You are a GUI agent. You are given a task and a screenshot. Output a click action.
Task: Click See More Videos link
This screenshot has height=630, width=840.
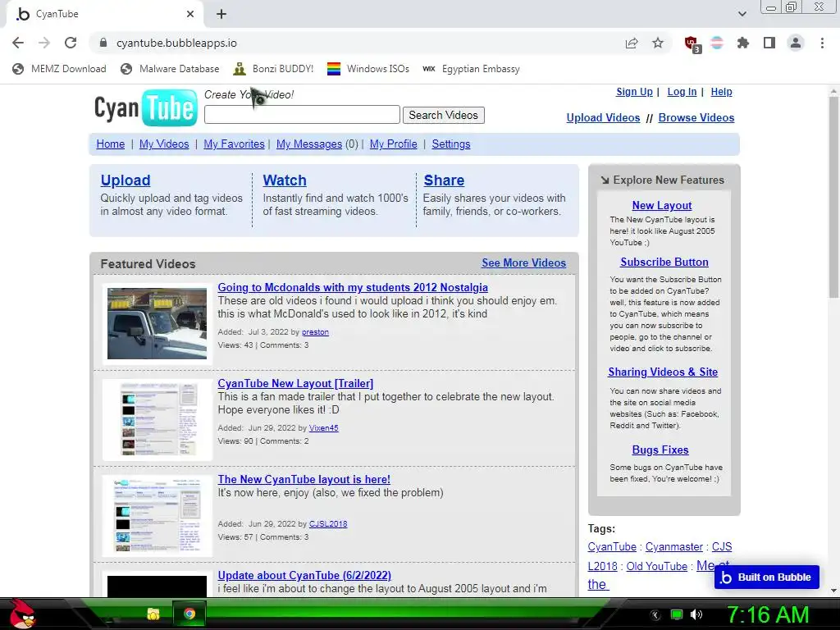(x=523, y=263)
